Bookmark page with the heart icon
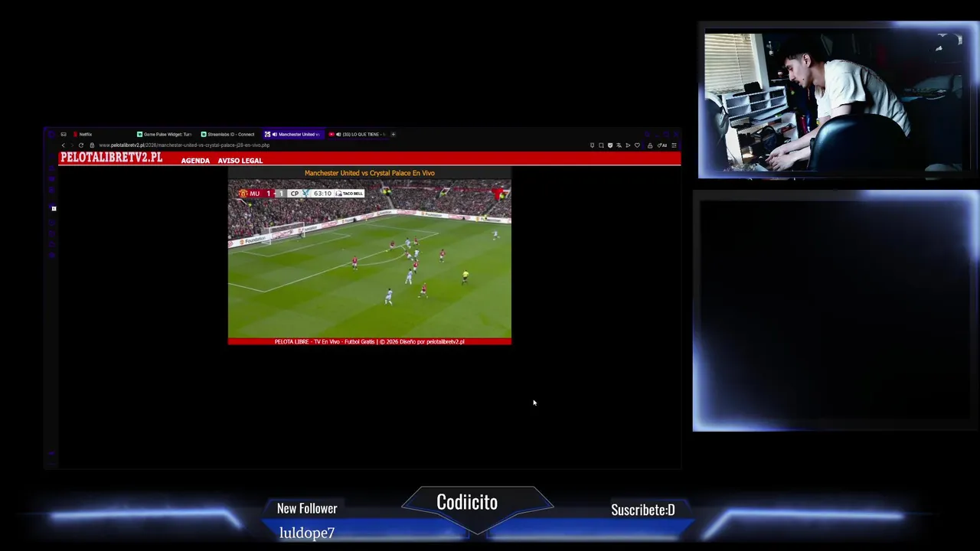 [637, 145]
